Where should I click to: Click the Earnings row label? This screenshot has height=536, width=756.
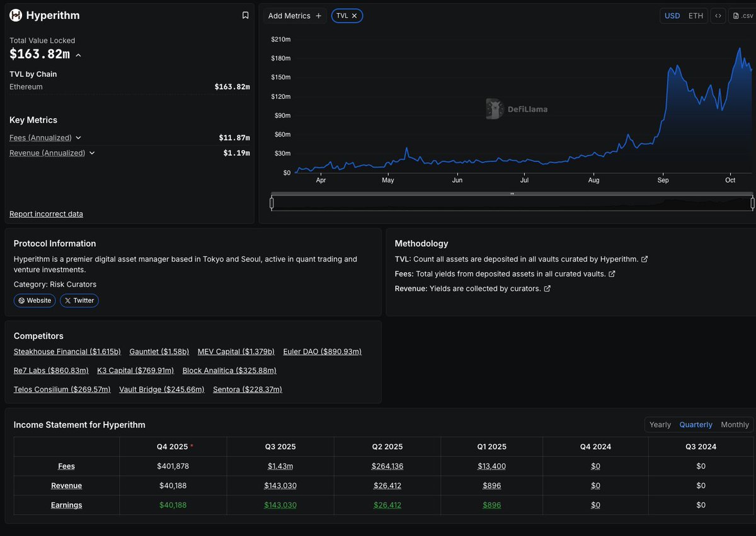click(x=66, y=505)
